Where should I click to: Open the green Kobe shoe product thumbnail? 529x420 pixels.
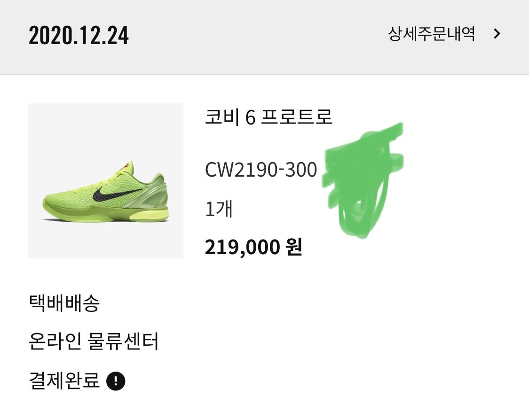point(106,181)
